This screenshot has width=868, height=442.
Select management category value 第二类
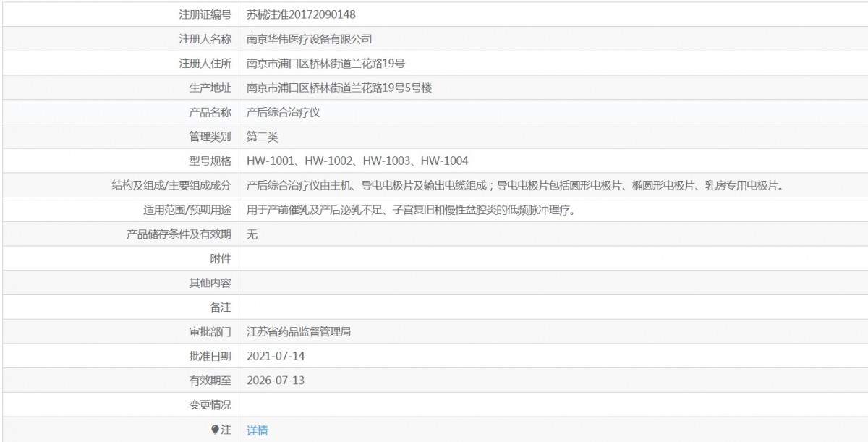tap(263, 137)
